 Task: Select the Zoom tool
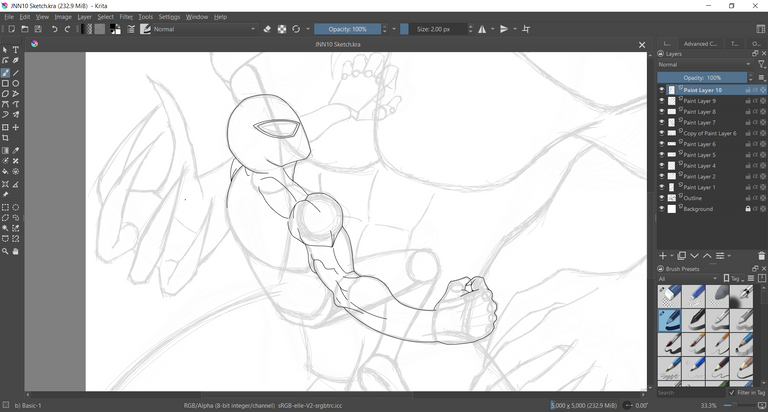coord(5,251)
